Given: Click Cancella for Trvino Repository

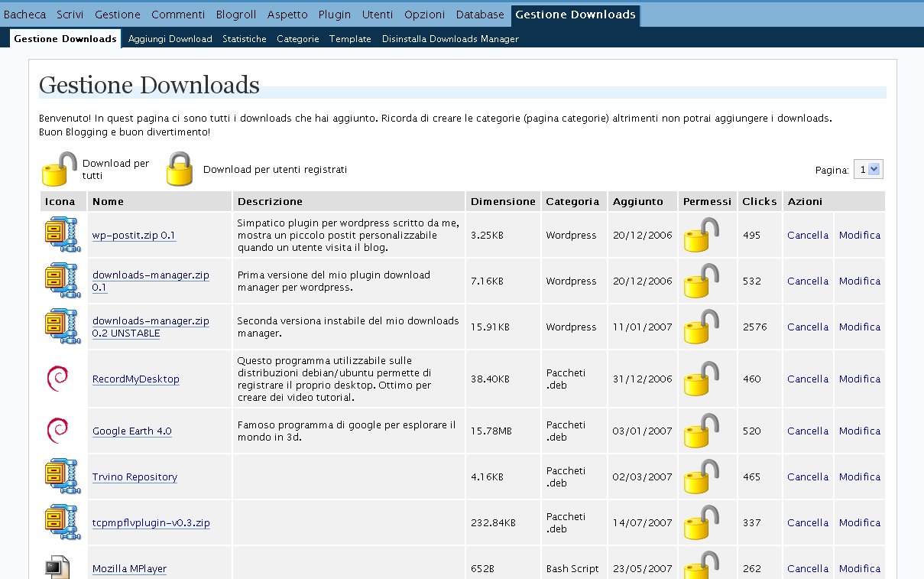Looking at the screenshot, I should pos(808,477).
